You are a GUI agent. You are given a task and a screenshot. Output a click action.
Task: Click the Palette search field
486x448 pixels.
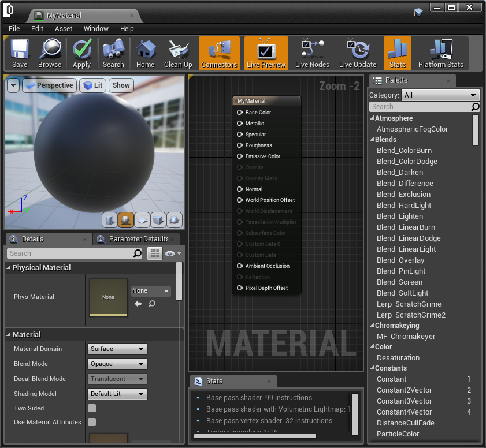(420, 107)
